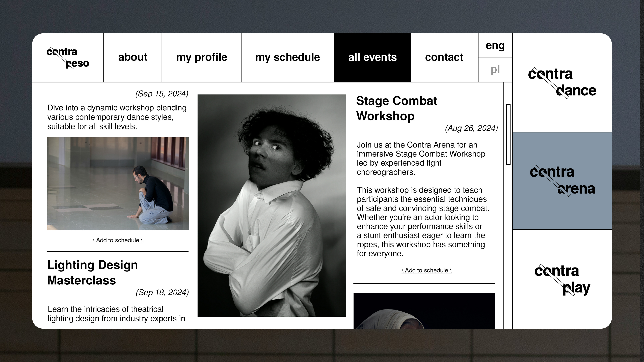Open the contra arena section
This screenshot has height=362, width=644.
[x=562, y=181]
